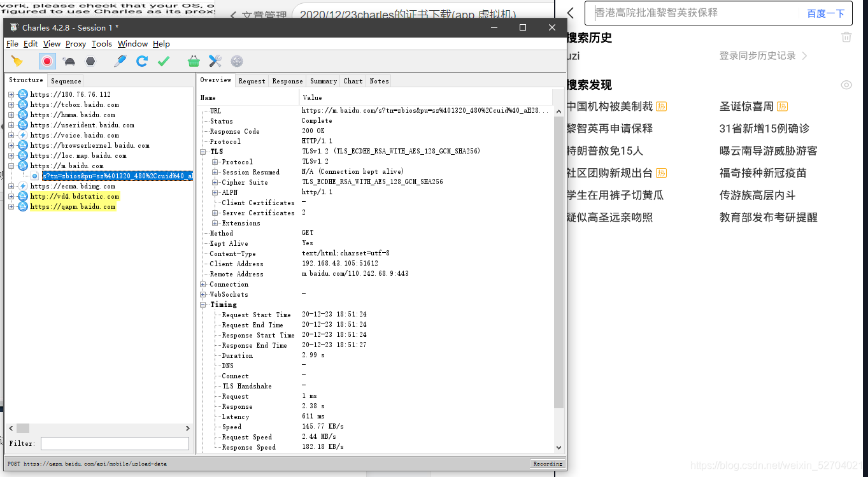The width and height of the screenshot is (868, 477).
Task: Select the https://loc.map.baidu.com tree item
Action: pos(78,155)
